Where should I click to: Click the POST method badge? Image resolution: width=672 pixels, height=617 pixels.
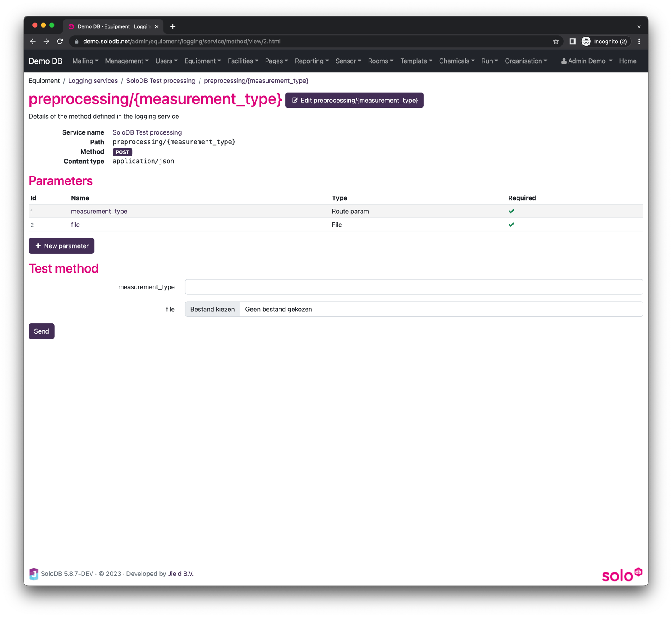click(122, 152)
